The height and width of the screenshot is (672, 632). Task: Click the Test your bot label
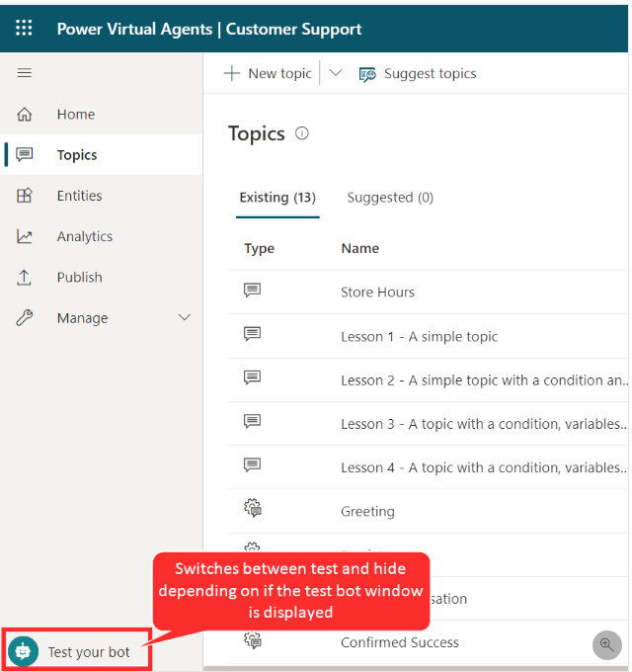point(89,652)
